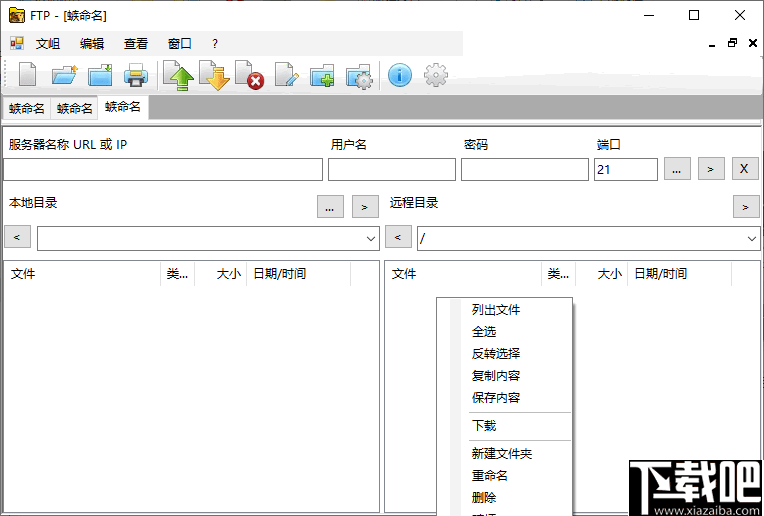Click the gray gear settings icon
The width and height of the screenshot is (764, 516).
tap(436, 76)
